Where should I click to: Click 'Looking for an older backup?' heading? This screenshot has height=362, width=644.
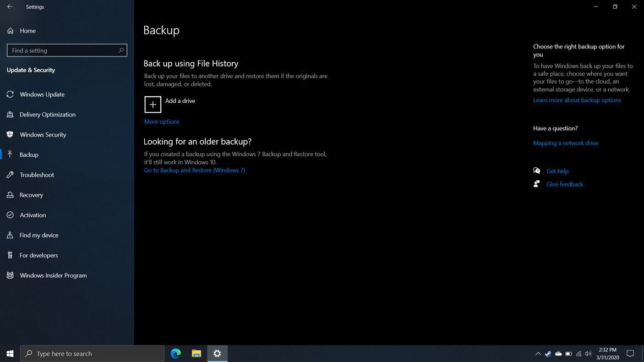tap(198, 141)
